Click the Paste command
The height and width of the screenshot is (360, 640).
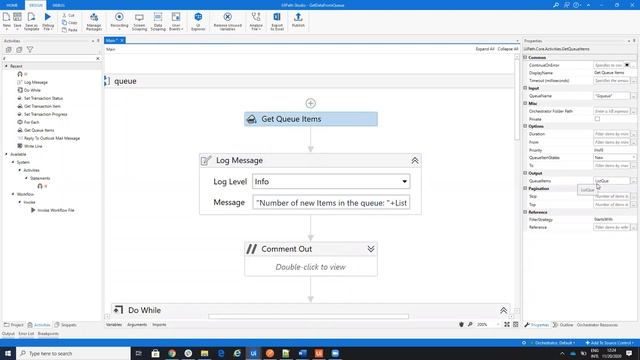click(x=70, y=30)
